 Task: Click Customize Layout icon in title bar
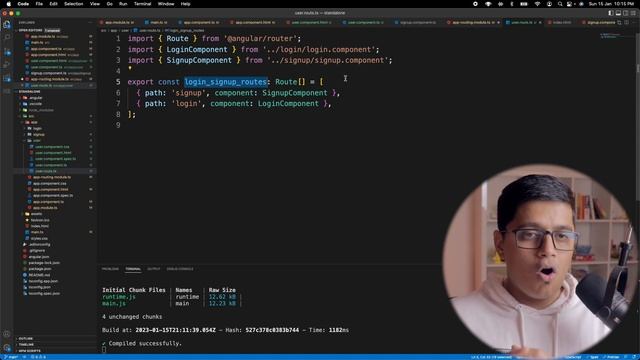[633, 13]
